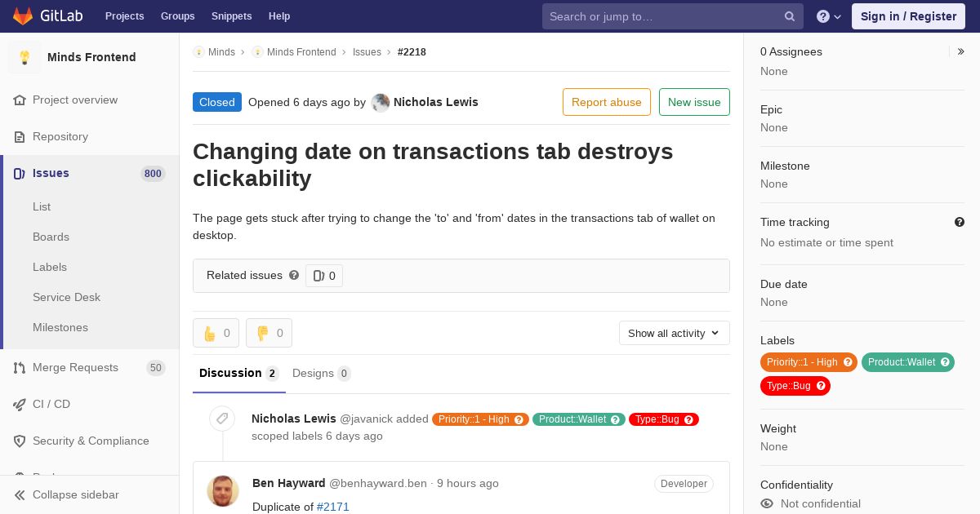Viewport: 980px width, 514px height.
Task: Give a thumbs up reaction
Action: [x=216, y=333]
